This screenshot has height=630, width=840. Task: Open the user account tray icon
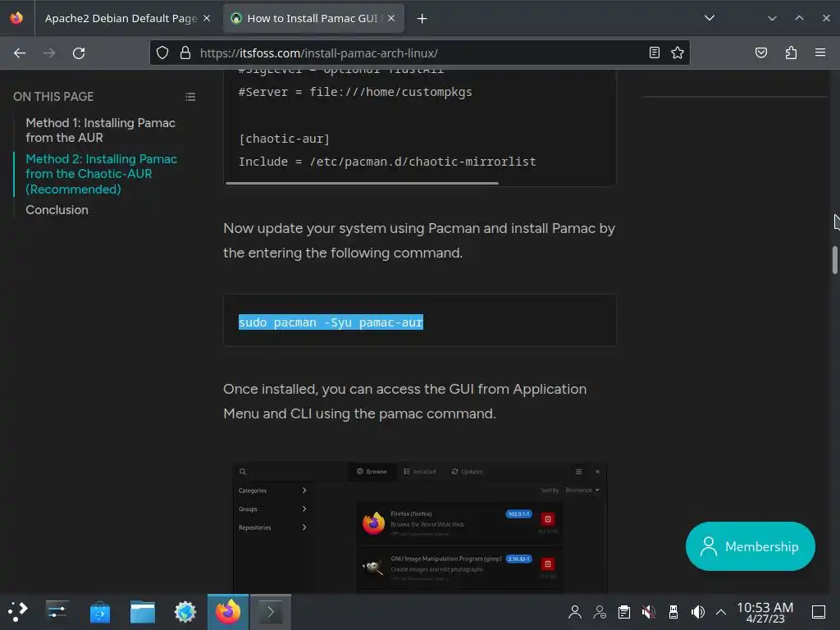click(575, 612)
